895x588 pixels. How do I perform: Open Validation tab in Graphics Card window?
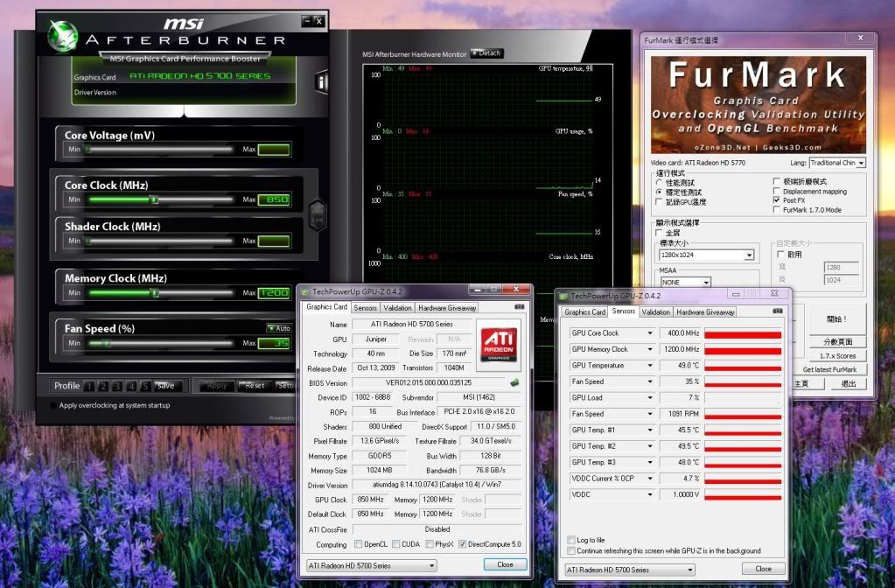(x=397, y=308)
